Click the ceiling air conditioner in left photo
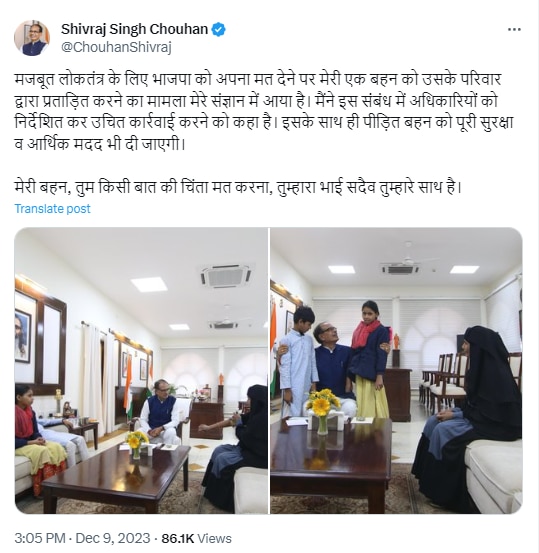539x553 pixels. click(x=227, y=275)
